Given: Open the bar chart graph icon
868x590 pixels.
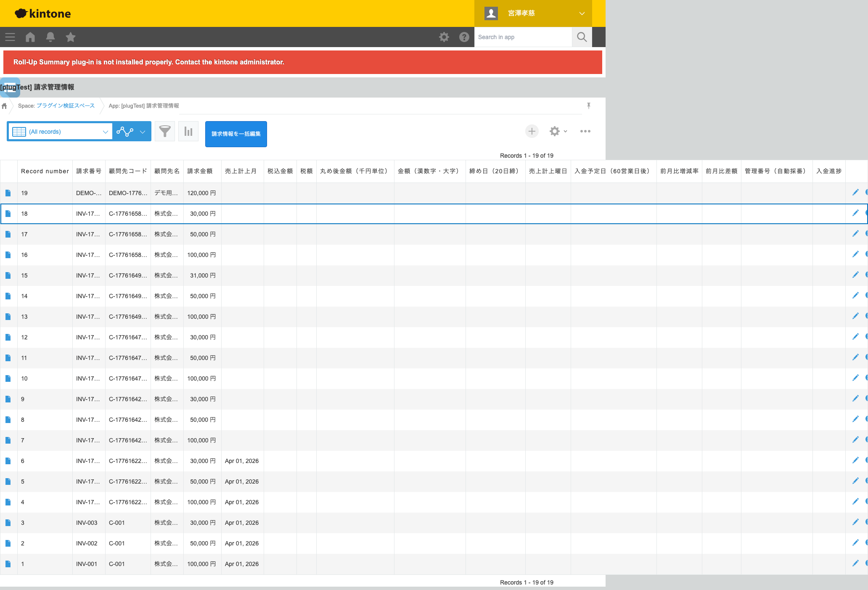Looking at the screenshot, I should click(188, 132).
